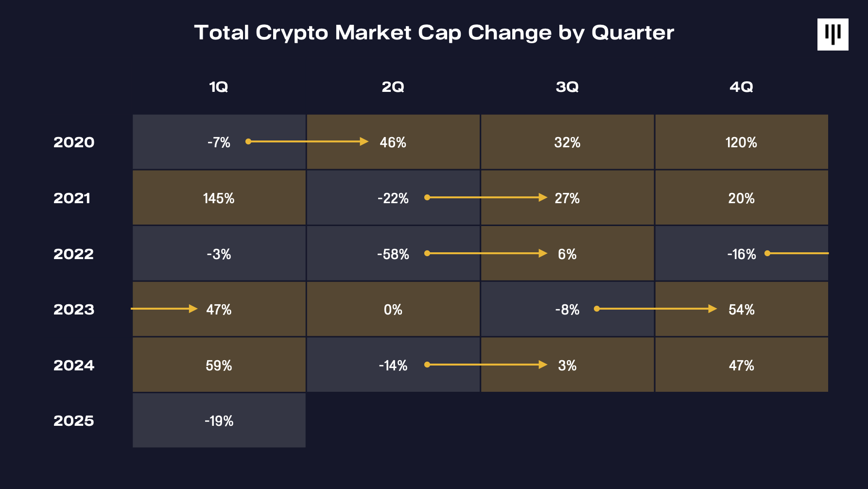Select the 2Q column header

393,87
